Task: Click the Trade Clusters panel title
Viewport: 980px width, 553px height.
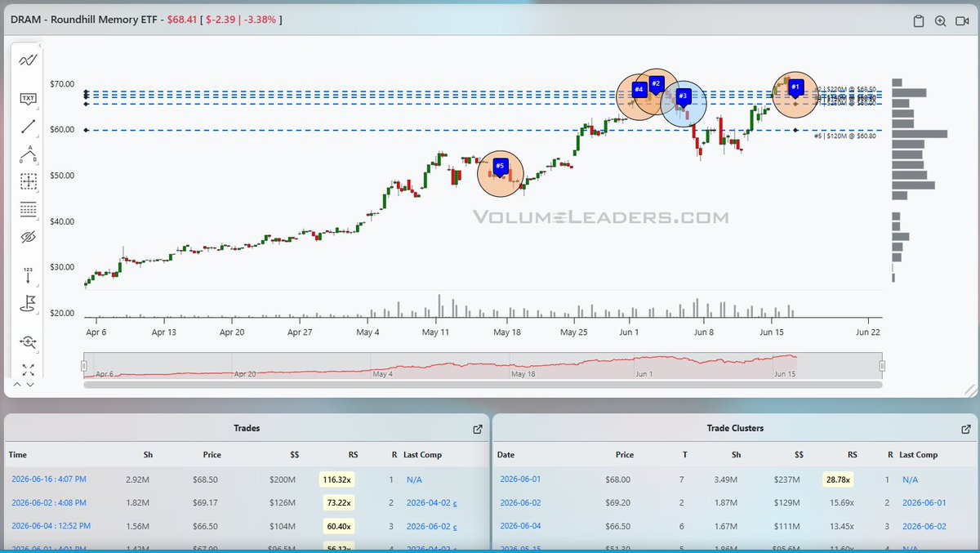Action: pyautogui.click(x=735, y=428)
